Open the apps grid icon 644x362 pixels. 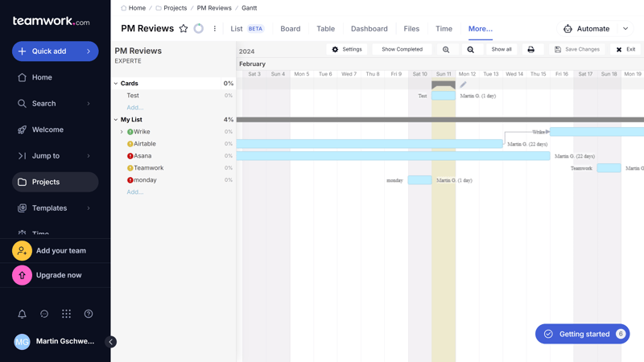pyautogui.click(x=66, y=314)
